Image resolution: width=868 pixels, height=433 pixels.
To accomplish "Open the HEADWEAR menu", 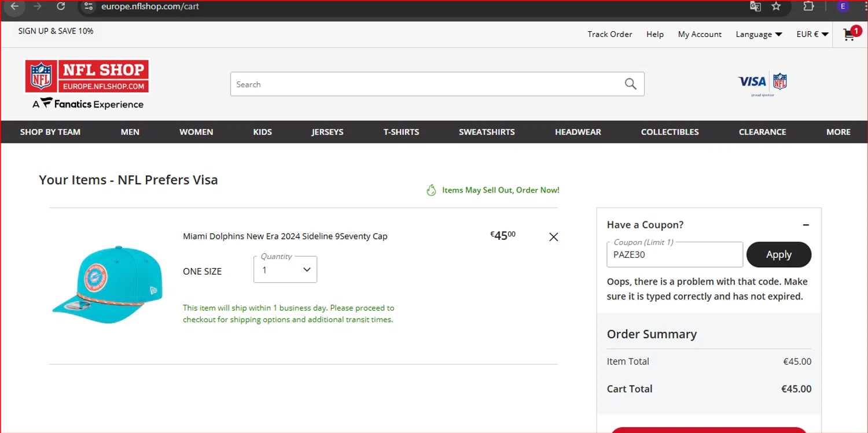I will pyautogui.click(x=578, y=132).
